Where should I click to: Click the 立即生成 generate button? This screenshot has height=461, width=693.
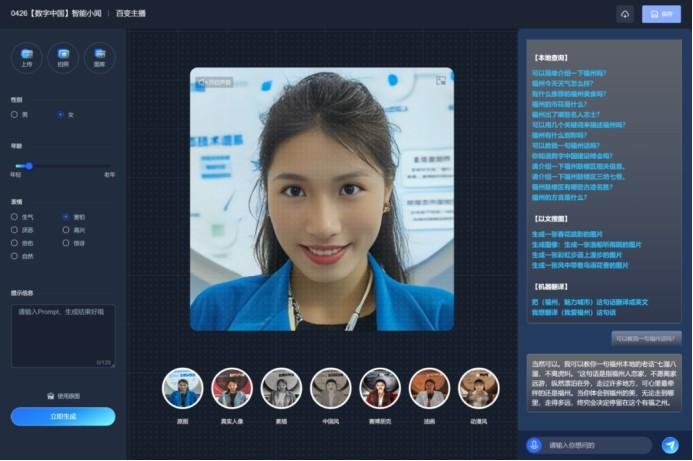62,417
